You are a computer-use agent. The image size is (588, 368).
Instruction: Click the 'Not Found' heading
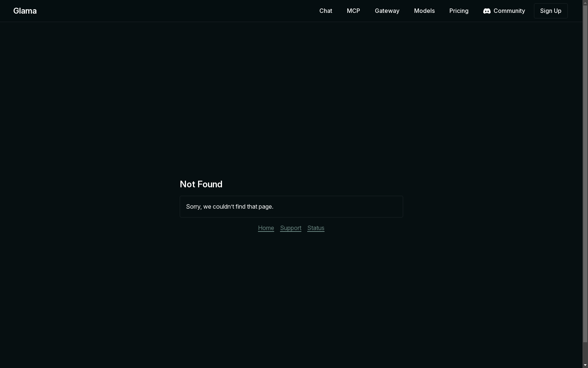pos(201,184)
